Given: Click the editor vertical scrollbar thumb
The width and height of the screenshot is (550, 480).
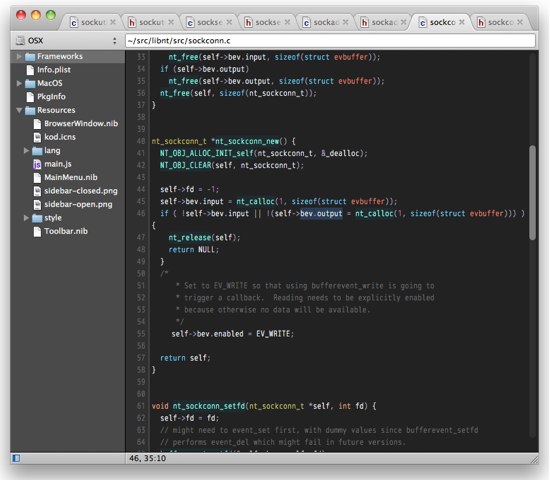Looking at the screenshot, I should [x=532, y=193].
